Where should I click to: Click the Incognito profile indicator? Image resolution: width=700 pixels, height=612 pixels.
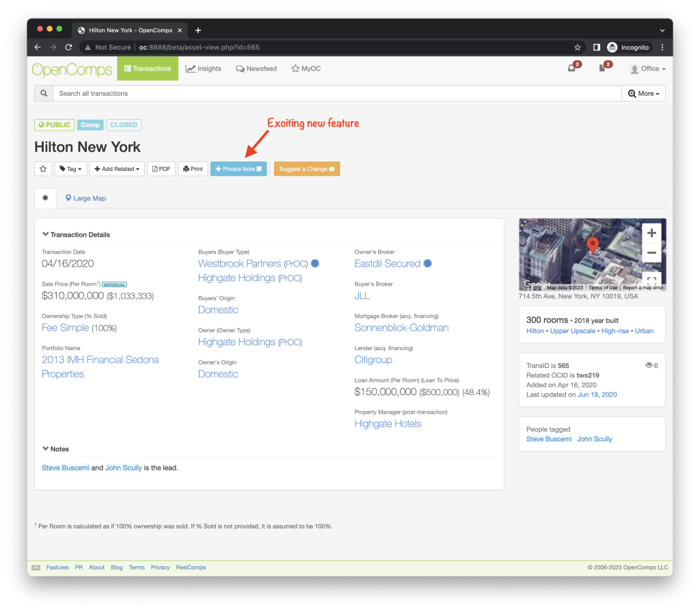click(x=629, y=47)
